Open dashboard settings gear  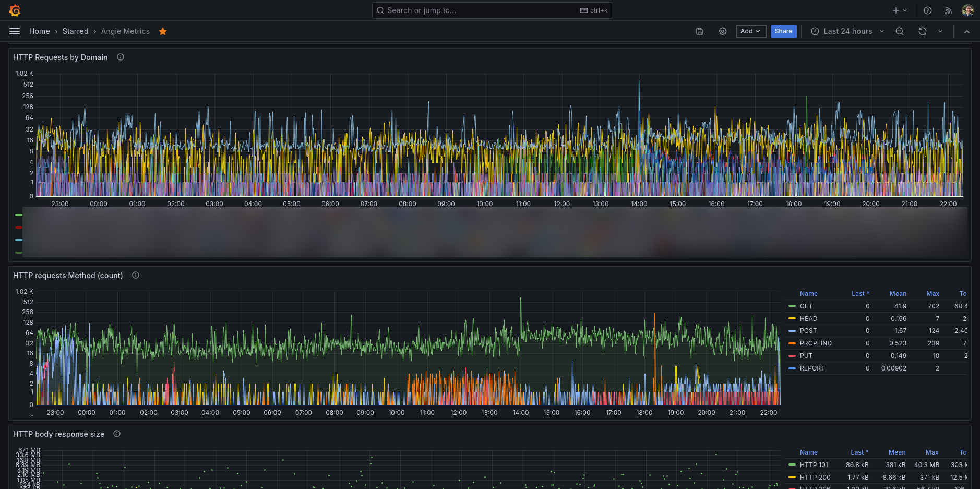723,31
